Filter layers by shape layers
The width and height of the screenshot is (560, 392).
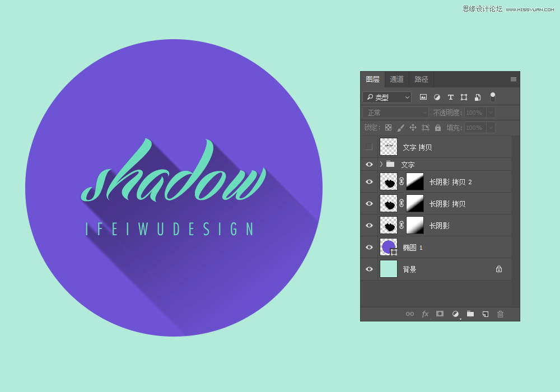click(x=464, y=97)
